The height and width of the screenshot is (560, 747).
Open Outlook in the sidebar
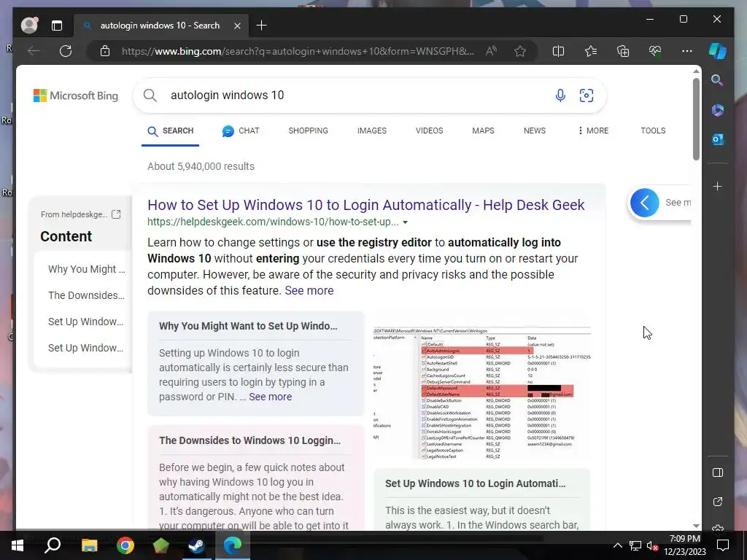click(718, 139)
